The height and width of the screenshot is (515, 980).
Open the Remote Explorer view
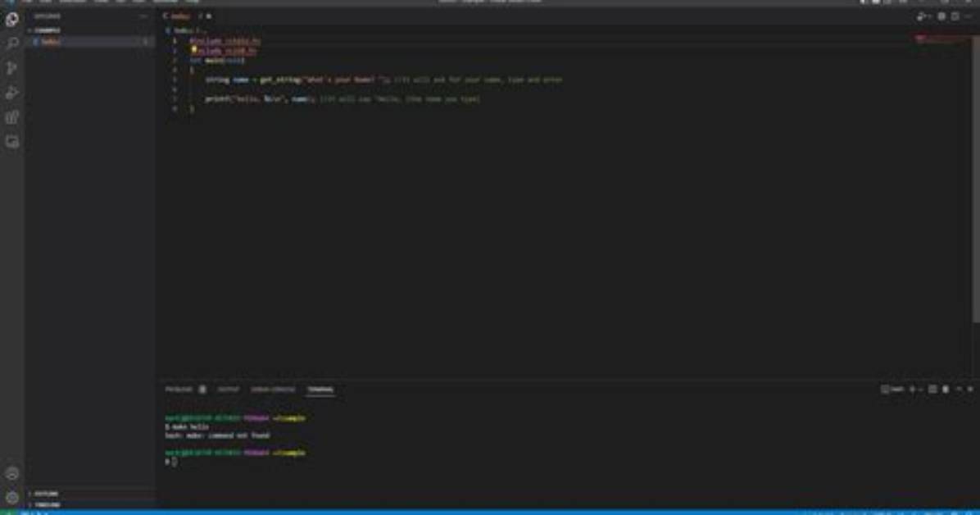point(11,141)
